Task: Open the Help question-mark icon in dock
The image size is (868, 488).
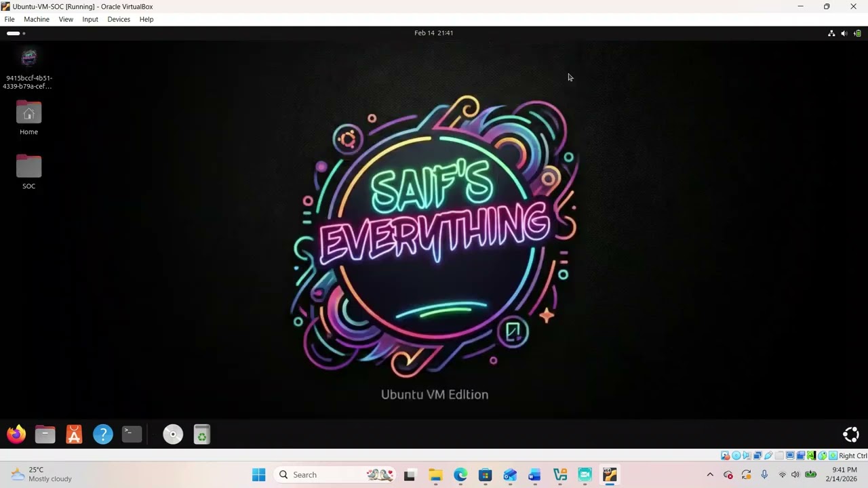Action: click(x=103, y=434)
